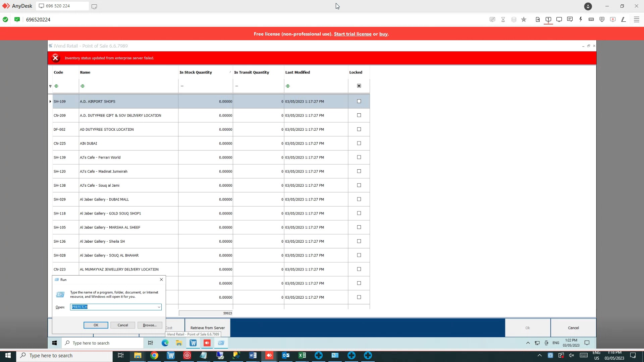Open AnyDesk profile dropdown in title bar

(588, 6)
